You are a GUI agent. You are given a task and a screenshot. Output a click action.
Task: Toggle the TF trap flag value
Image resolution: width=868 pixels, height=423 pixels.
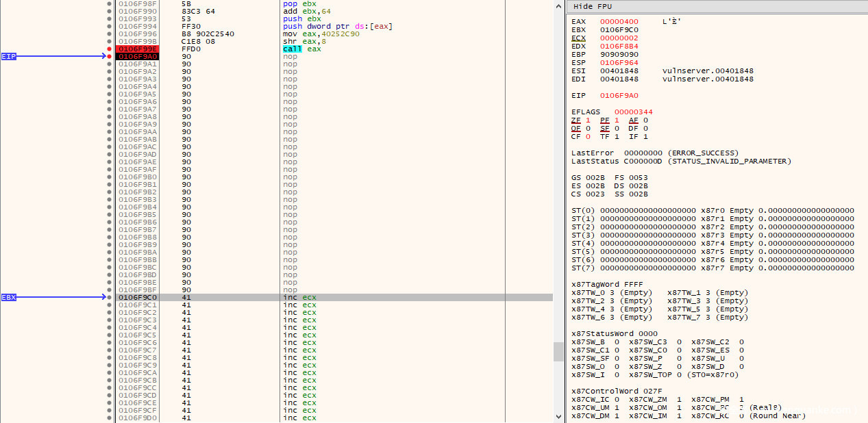coord(615,136)
